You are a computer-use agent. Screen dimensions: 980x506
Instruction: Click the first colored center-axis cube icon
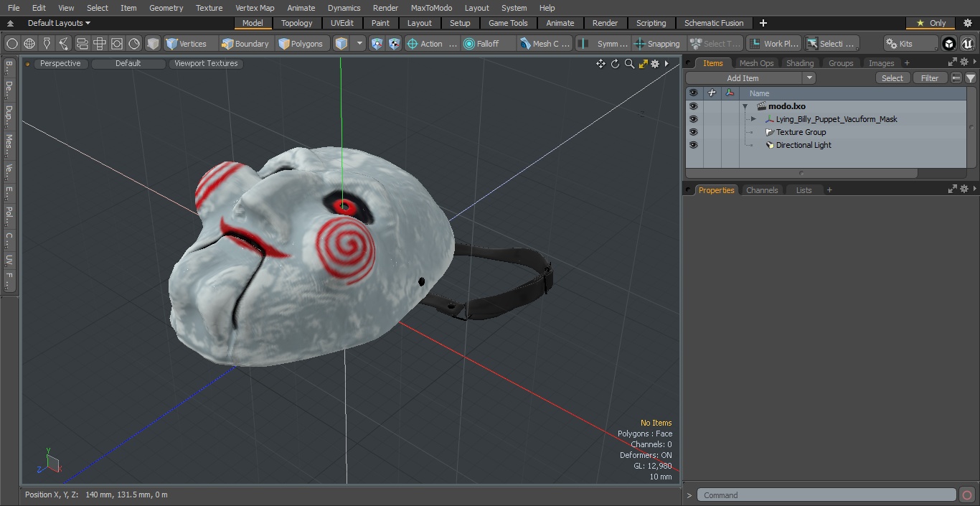(377, 44)
